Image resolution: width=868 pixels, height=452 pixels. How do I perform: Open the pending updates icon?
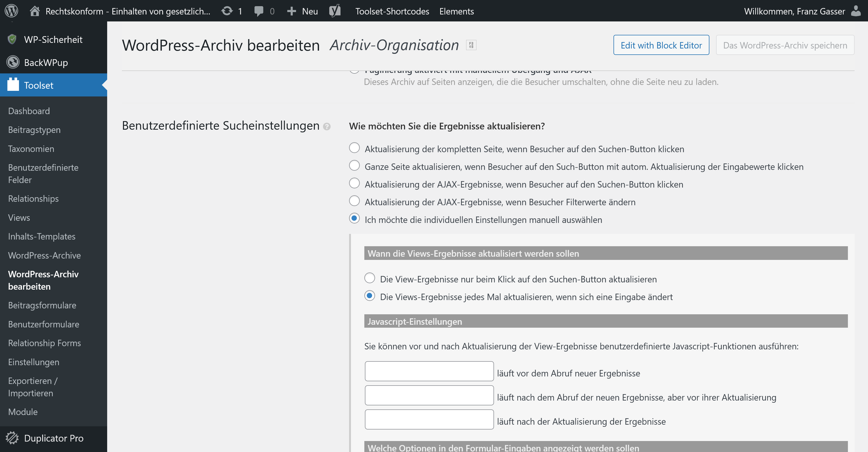pos(227,11)
